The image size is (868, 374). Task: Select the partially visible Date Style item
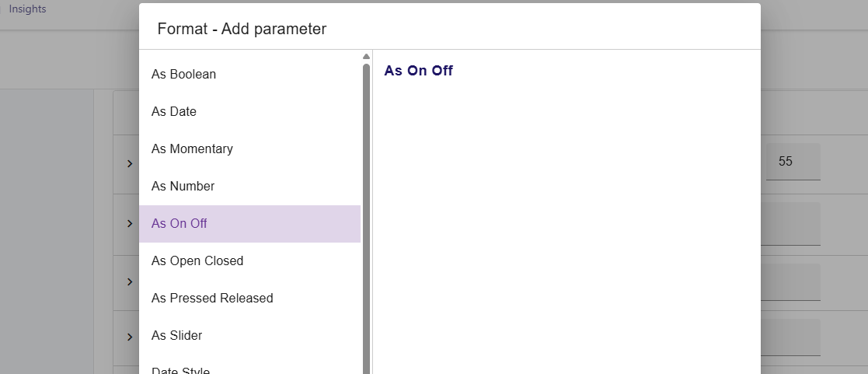click(180, 370)
